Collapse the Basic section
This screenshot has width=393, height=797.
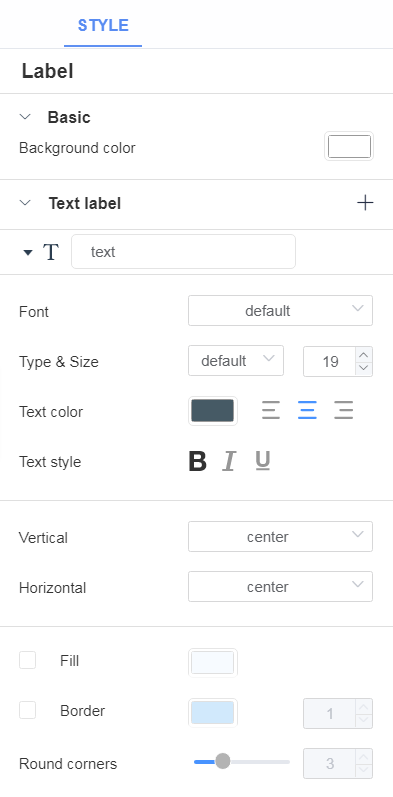coord(25,117)
